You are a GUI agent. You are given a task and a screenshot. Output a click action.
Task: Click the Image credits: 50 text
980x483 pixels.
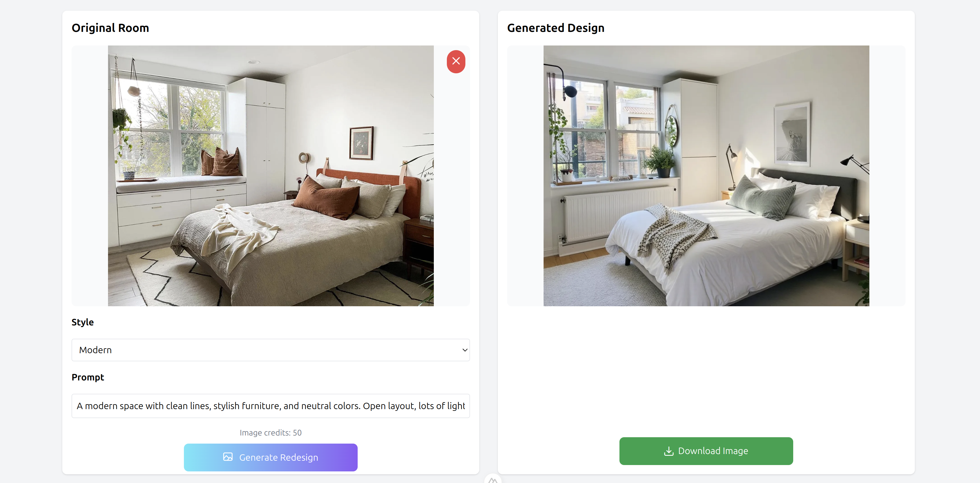[x=270, y=433]
